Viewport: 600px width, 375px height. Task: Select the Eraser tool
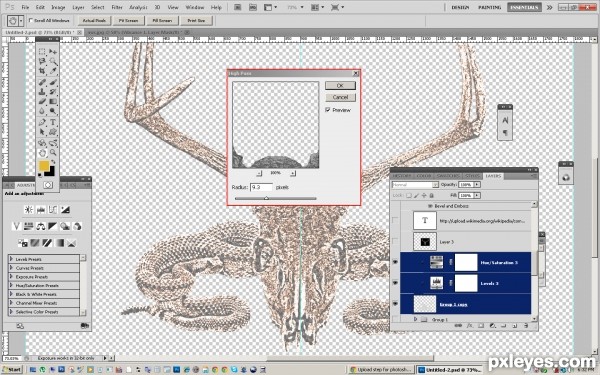point(42,101)
